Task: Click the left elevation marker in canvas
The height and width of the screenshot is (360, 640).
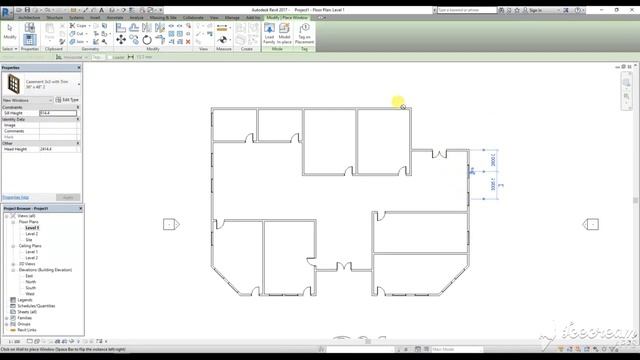Action: click(x=171, y=224)
